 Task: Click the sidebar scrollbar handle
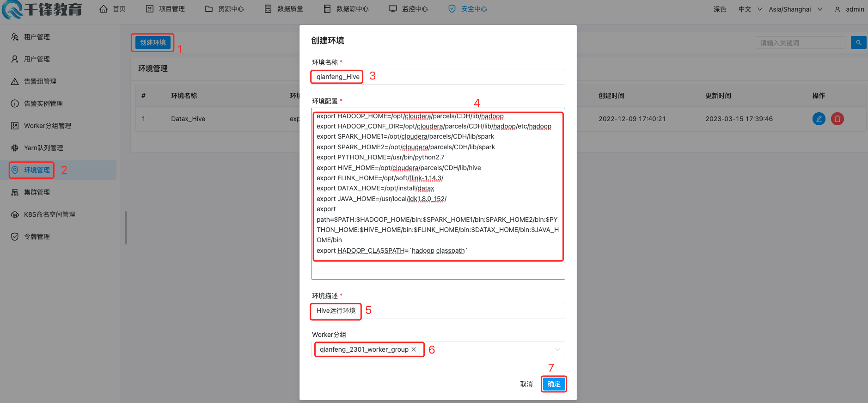(126, 228)
